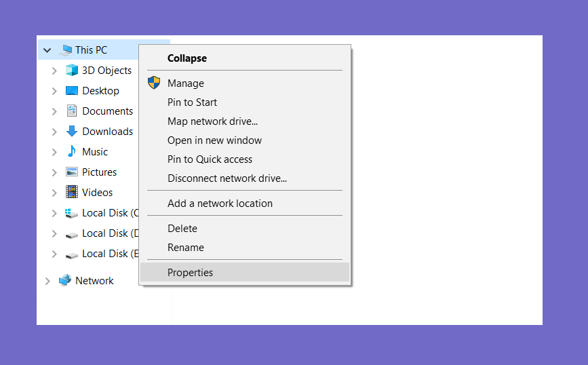Click the shield icon beside Manage
Screen dimensions: 588x365
pyautogui.click(x=154, y=83)
